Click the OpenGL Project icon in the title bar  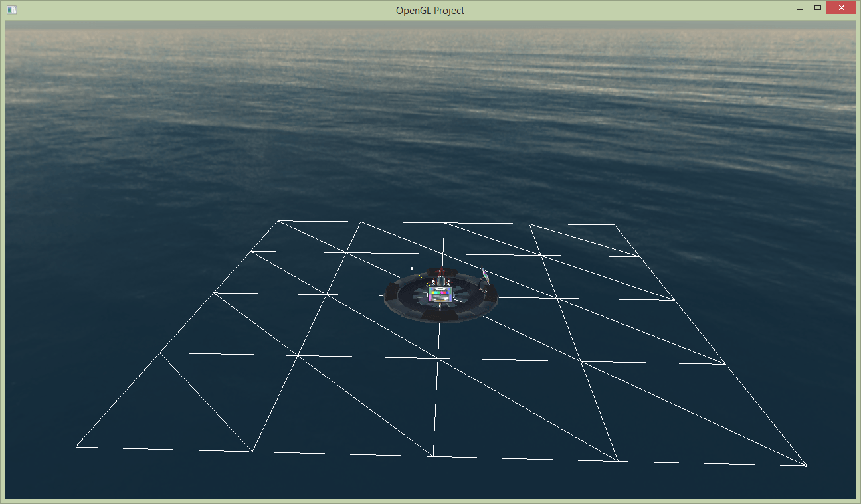pyautogui.click(x=11, y=10)
